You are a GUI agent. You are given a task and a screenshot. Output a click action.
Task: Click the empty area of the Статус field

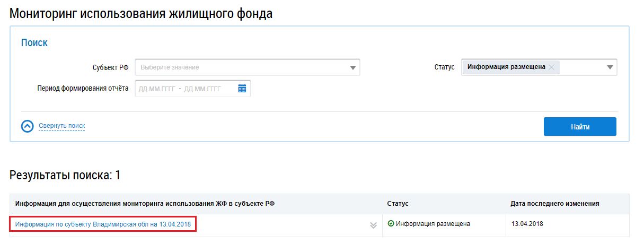(x=580, y=67)
